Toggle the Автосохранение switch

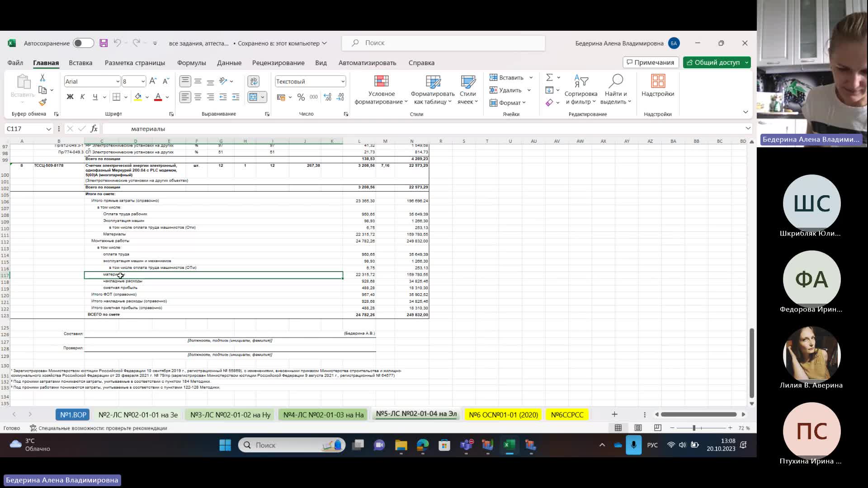pos(83,43)
